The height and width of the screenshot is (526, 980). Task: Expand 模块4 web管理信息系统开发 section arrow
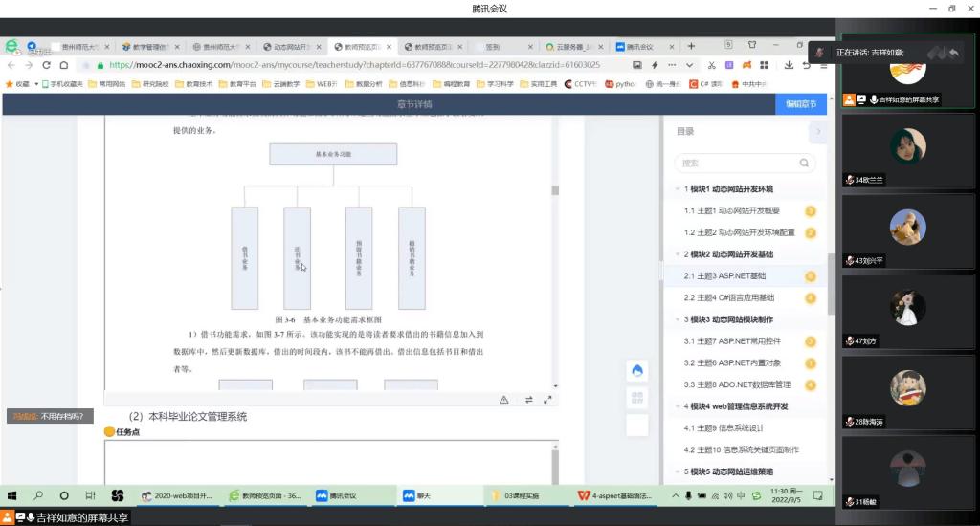tap(678, 406)
